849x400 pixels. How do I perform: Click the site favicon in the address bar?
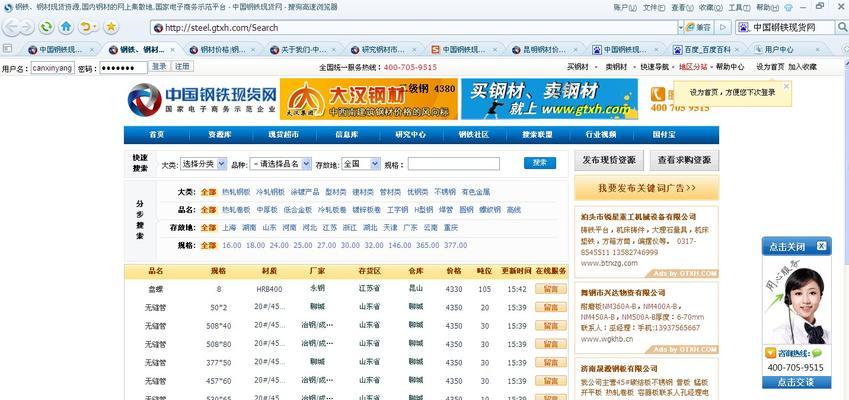coord(158,28)
